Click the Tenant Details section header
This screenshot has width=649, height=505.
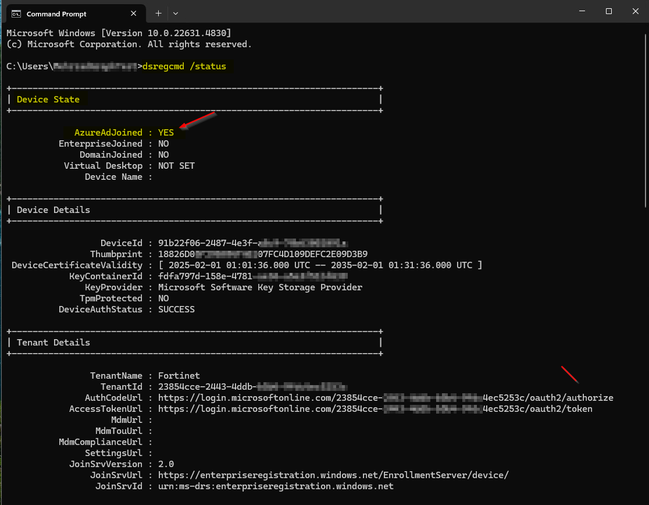pos(53,342)
